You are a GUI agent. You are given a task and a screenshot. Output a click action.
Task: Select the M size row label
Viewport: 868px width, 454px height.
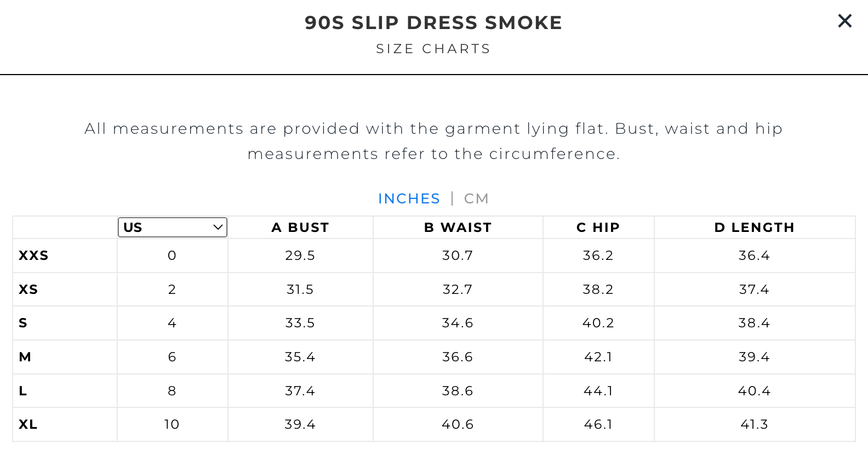pos(25,357)
